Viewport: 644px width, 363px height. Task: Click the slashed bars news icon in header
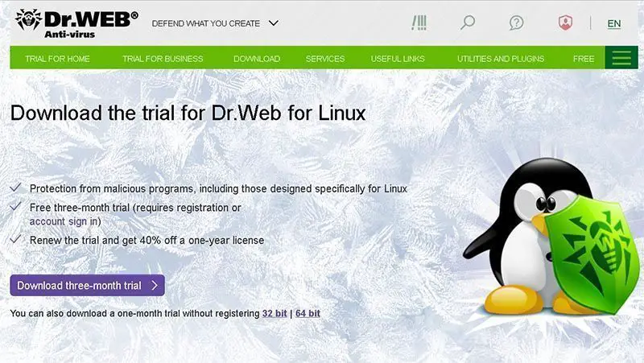click(x=419, y=23)
